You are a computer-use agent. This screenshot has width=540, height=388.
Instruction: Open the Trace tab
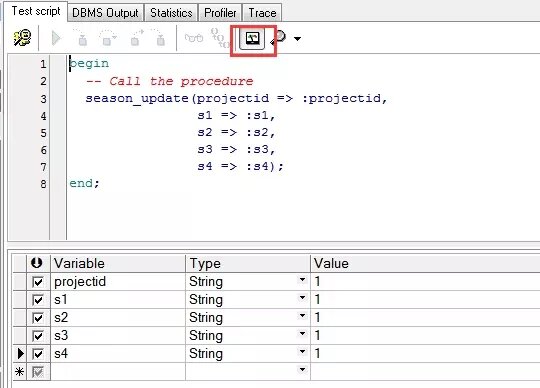coord(262,13)
